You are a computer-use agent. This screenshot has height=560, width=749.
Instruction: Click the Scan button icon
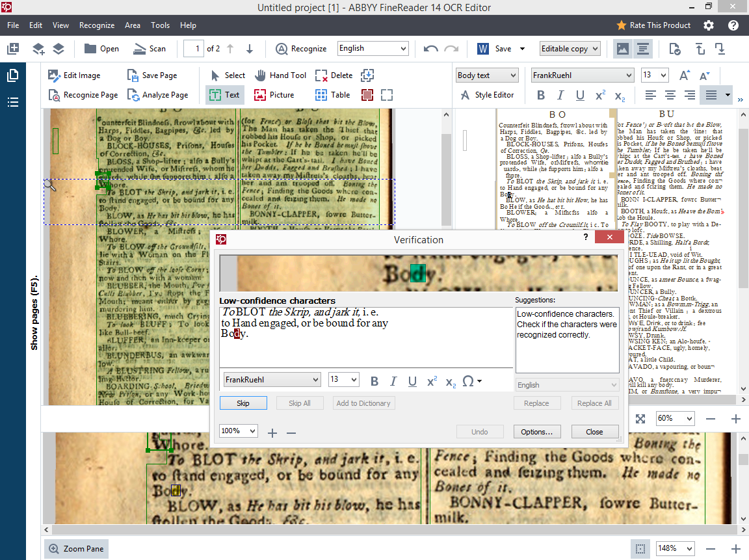[x=150, y=48]
